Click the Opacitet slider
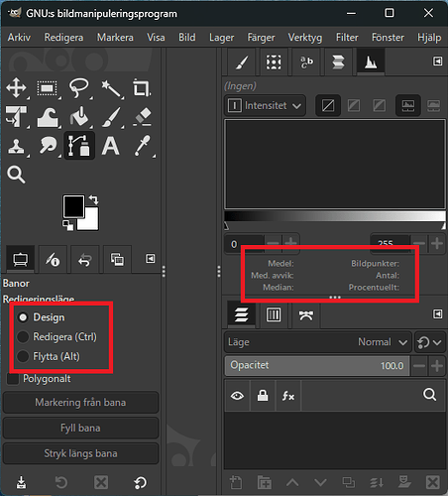Screen dimensions: 448x496 pos(317,366)
